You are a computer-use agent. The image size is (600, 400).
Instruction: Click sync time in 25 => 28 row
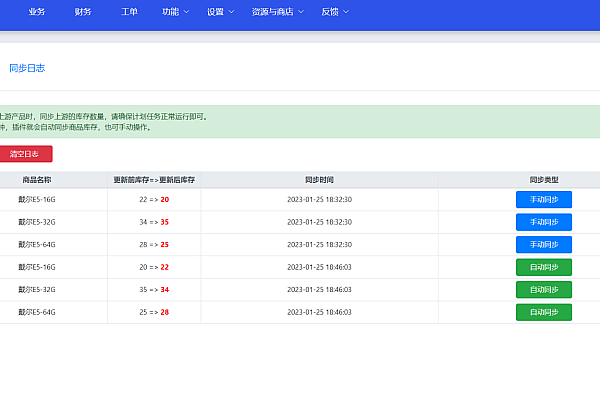(x=320, y=312)
